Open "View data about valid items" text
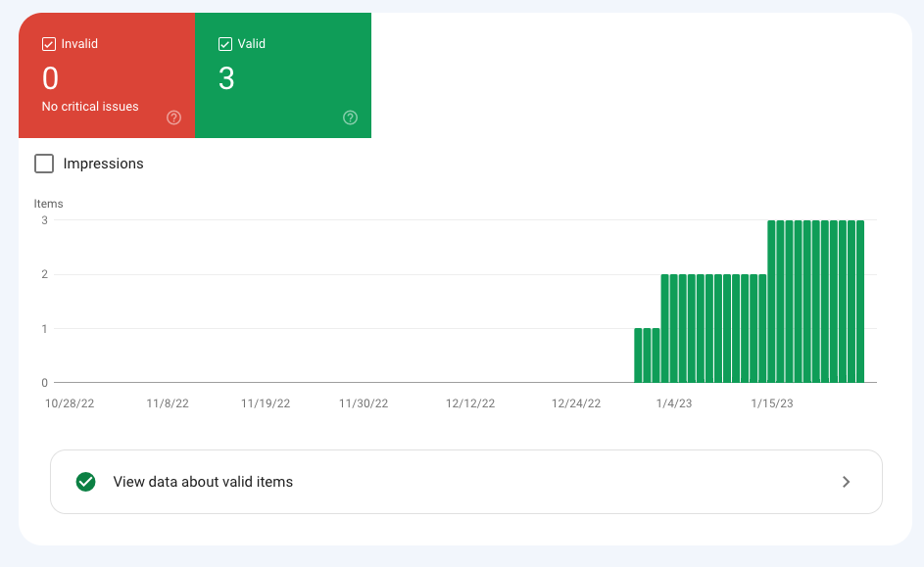The image size is (924, 567). point(203,482)
